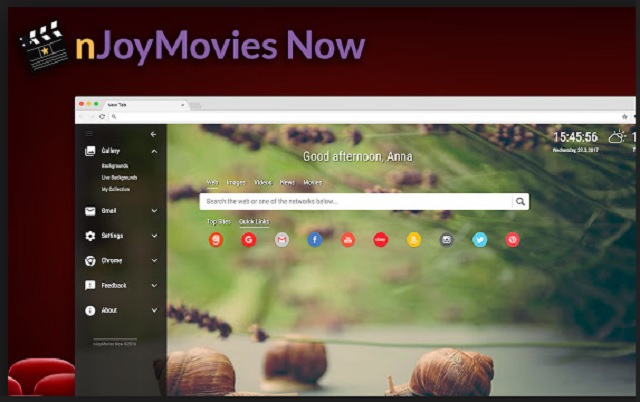Viewport: 640px width, 402px height.
Task: Click the Gallery menu label
Action: tap(111, 151)
